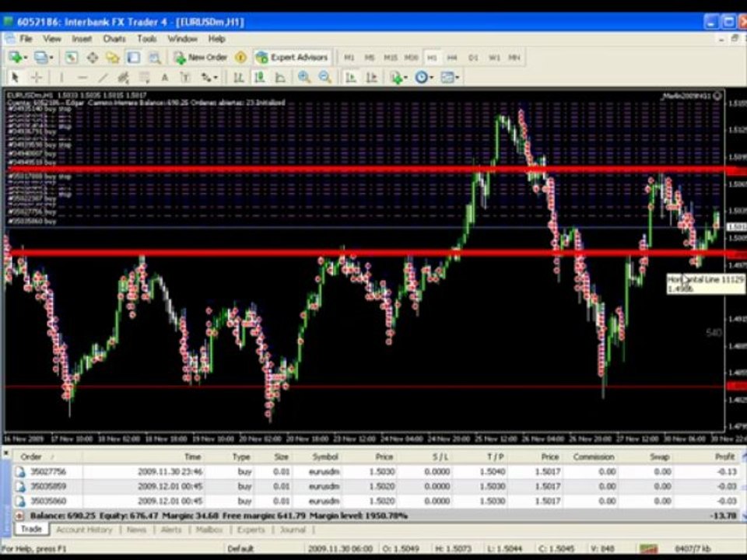Select the Text (A) drawing tool
Viewport: 747px width, 560px height.
click(165, 77)
